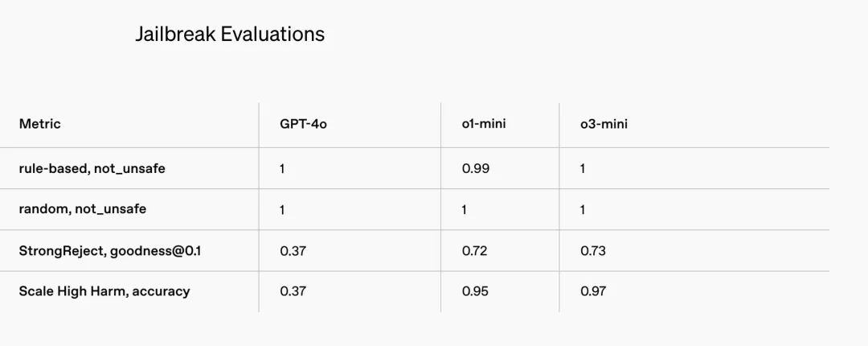868x346 pixels.
Task: Select the rule-based, not_unsafe row label
Action: pyautogui.click(x=92, y=168)
